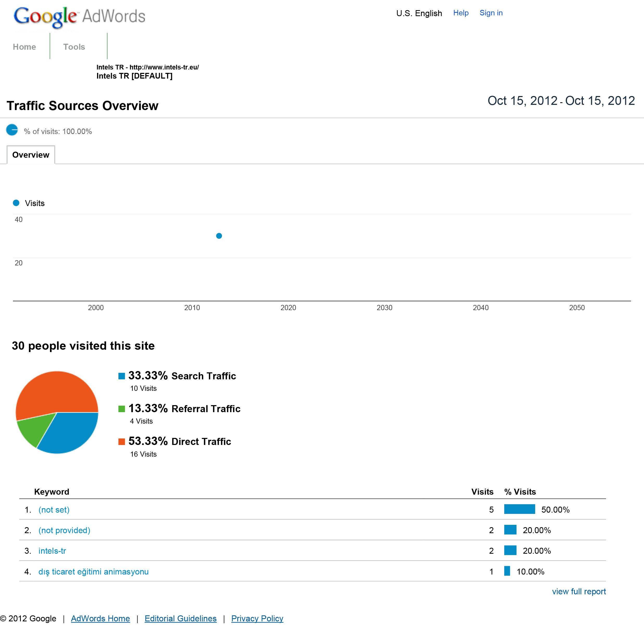
Task: Open the AdWords Home footer link
Action: (100, 618)
